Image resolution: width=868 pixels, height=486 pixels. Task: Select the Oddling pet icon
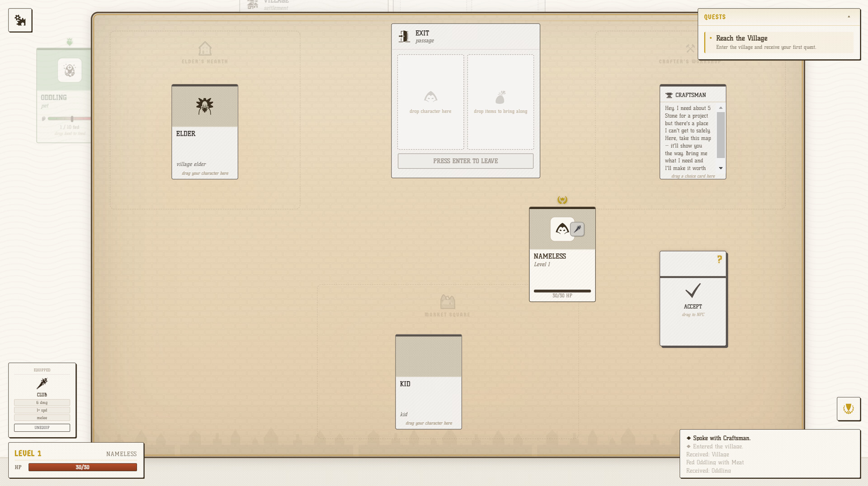click(70, 71)
